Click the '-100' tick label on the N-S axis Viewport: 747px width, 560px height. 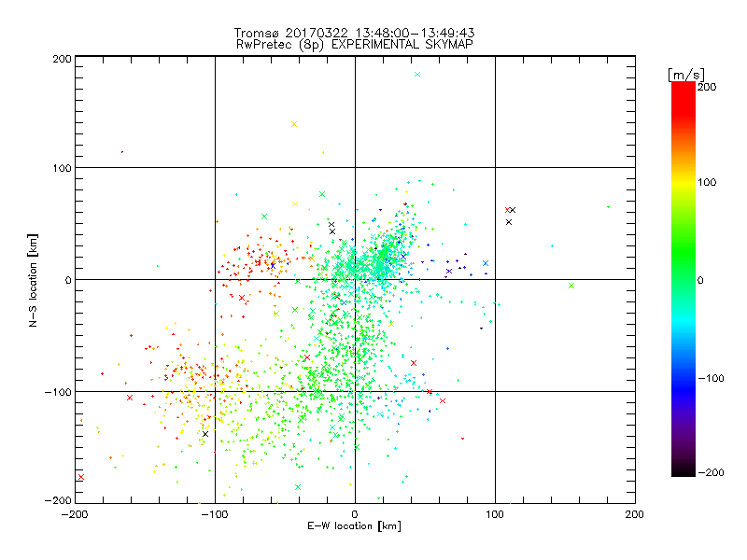pyautogui.click(x=58, y=392)
